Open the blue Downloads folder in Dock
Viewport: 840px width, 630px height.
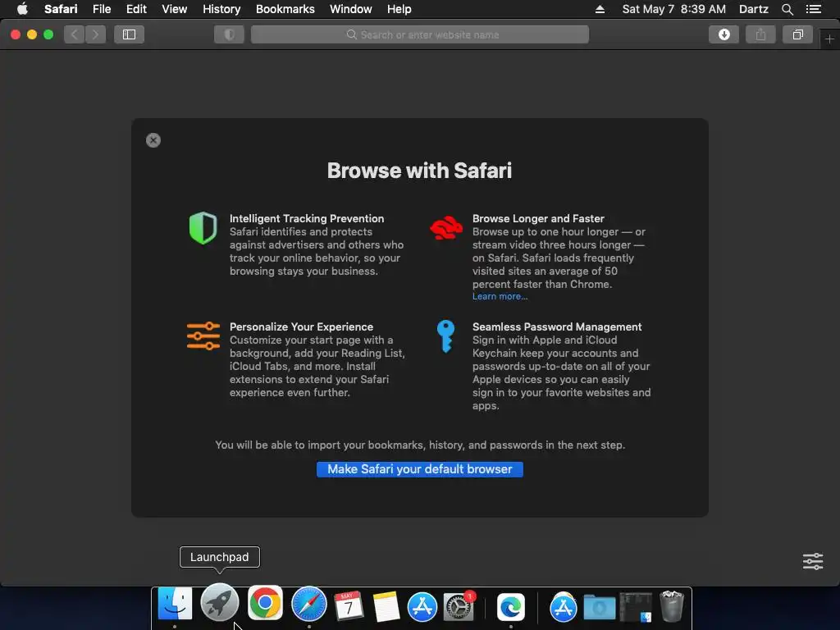click(x=600, y=608)
